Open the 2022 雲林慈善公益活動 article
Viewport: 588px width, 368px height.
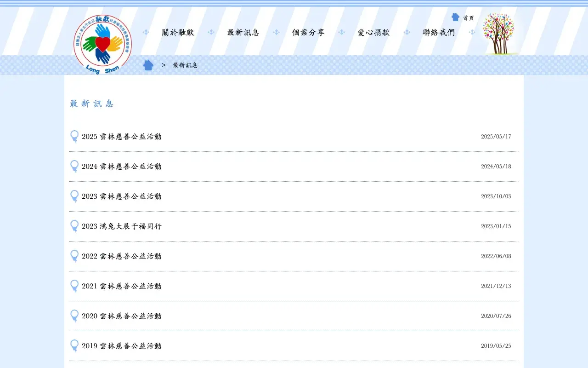point(122,256)
